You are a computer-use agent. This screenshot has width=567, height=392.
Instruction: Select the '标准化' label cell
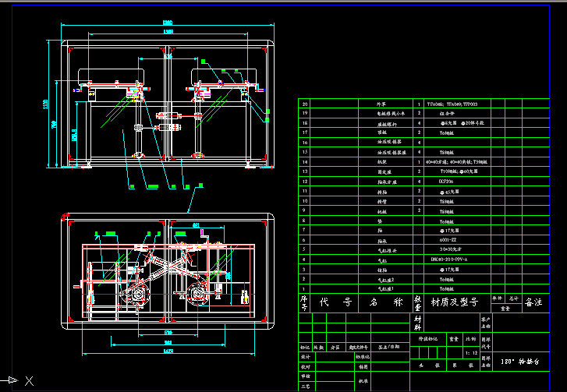pyautogui.click(x=363, y=356)
